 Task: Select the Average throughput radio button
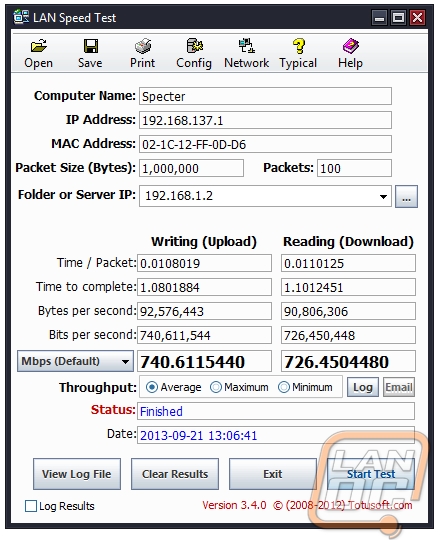[151, 387]
